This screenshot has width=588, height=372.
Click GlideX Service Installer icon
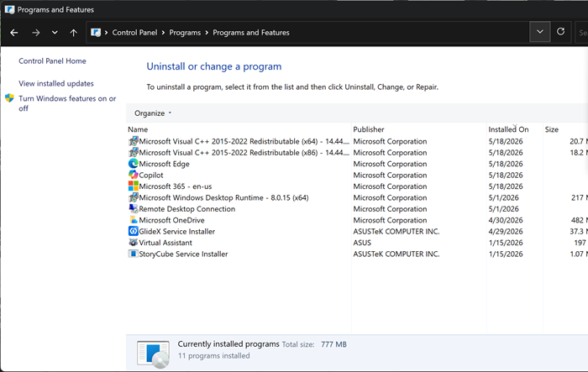click(133, 231)
